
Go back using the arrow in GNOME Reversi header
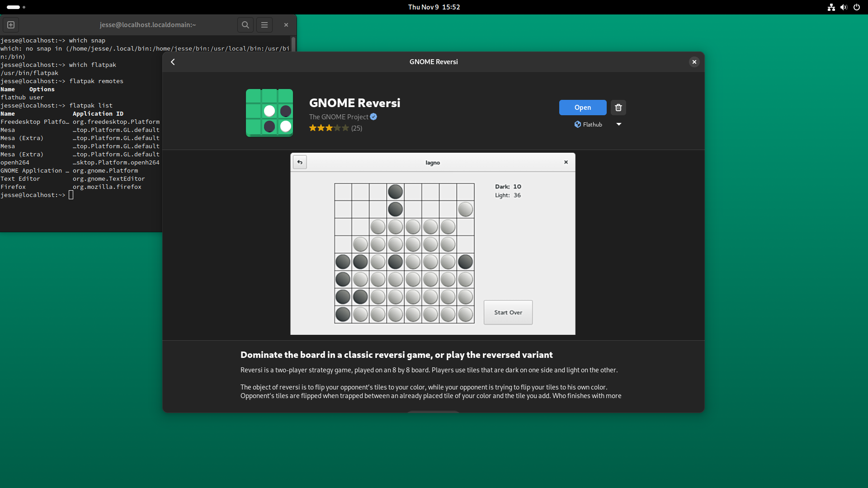point(173,62)
